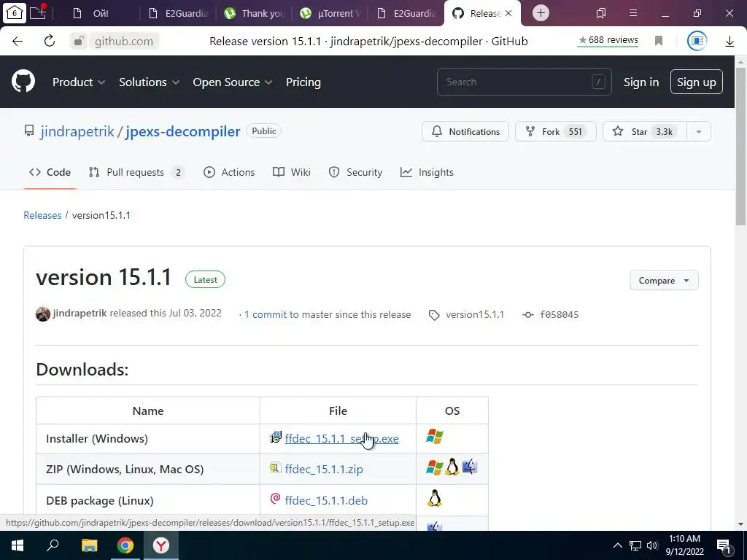
Task: Open the jpexs-decompiler repository link
Action: click(x=183, y=131)
